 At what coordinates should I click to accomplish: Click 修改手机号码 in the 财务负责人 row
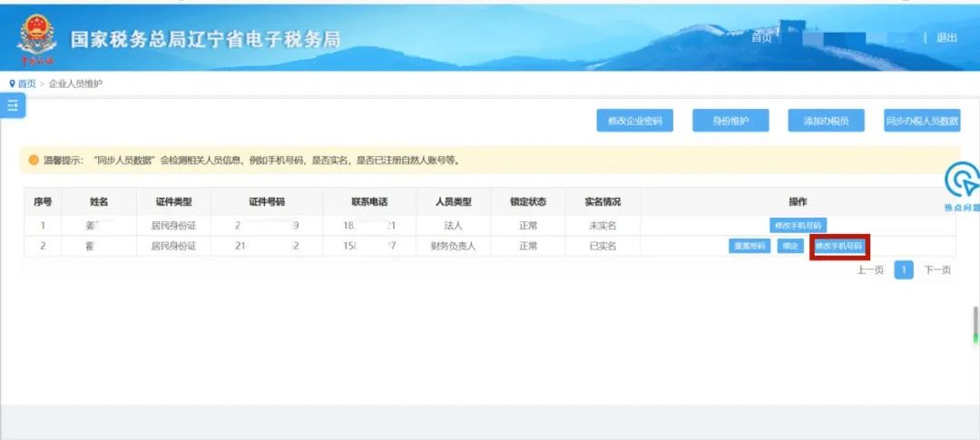coord(839,246)
